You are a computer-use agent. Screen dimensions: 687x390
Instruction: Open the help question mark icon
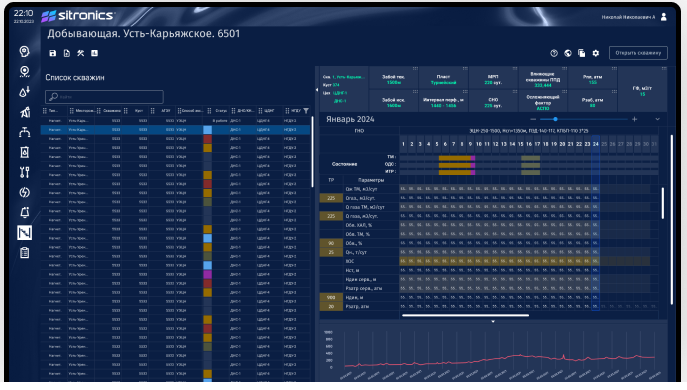[x=554, y=53]
